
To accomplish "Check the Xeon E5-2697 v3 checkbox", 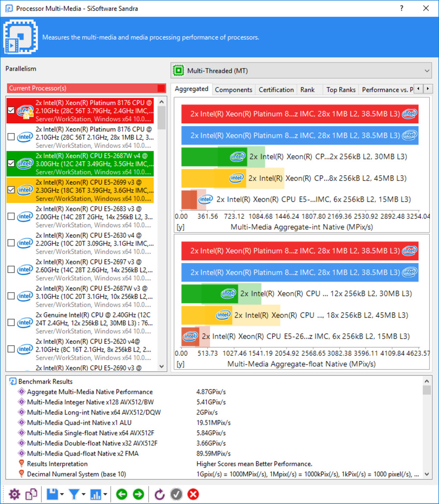I will [11, 269].
